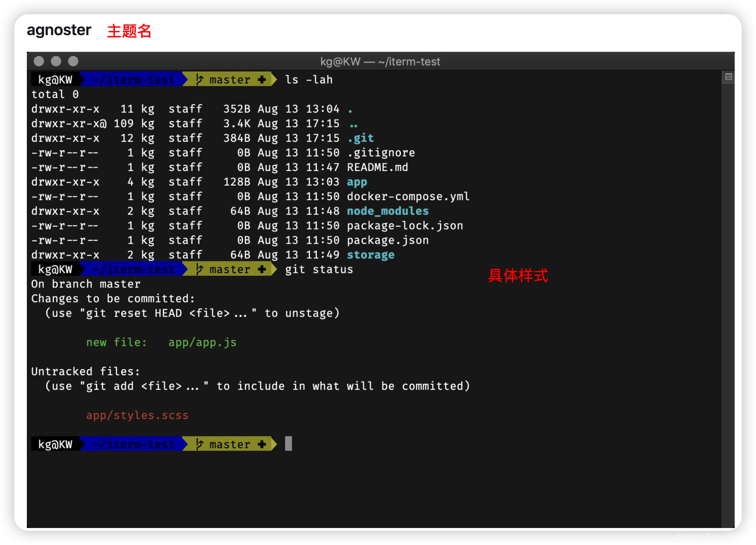Click the title bar text kg@KW — ~/iterm-test
The height and width of the screenshot is (545, 756).
click(380, 62)
